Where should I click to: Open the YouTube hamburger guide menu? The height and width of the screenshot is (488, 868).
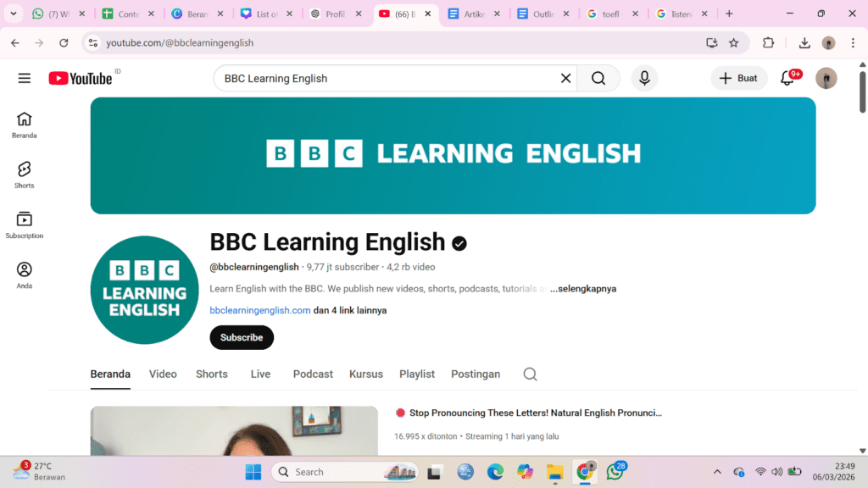click(24, 78)
